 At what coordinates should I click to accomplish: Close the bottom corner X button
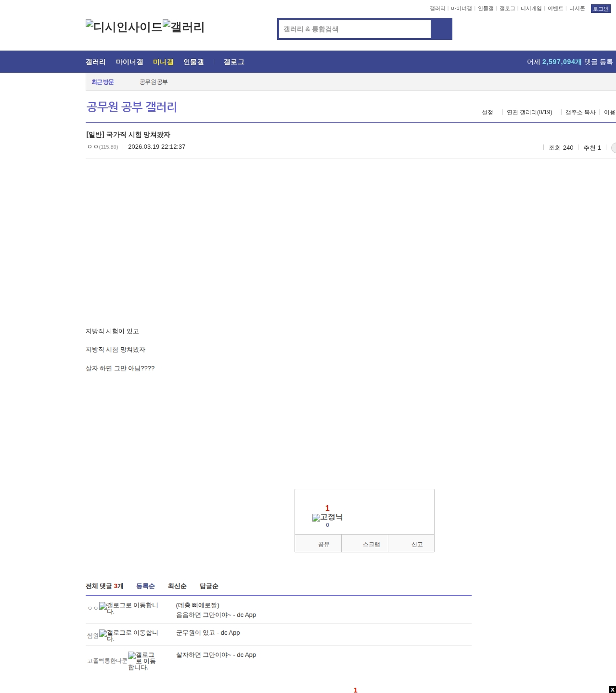[612, 689]
